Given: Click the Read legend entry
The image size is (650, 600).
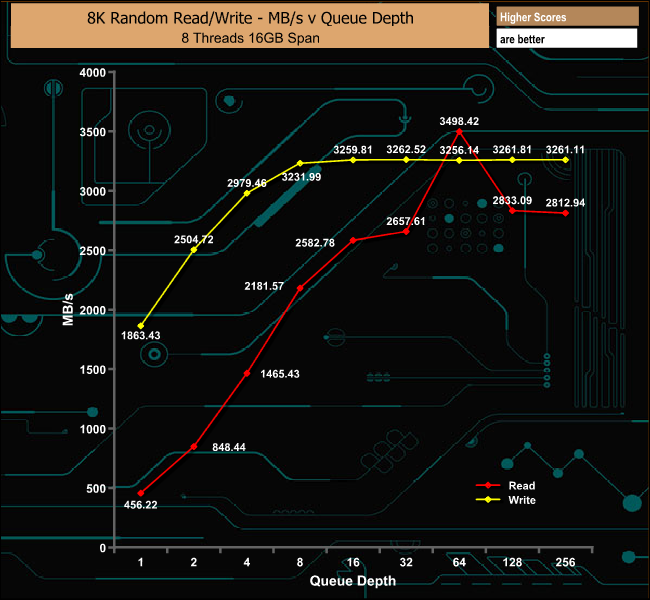Looking at the screenshot, I should 506,486.
